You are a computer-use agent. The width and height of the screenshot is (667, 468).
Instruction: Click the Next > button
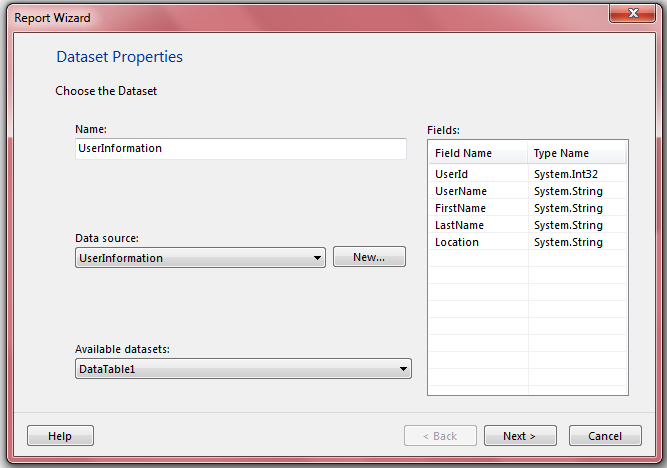tap(520, 436)
